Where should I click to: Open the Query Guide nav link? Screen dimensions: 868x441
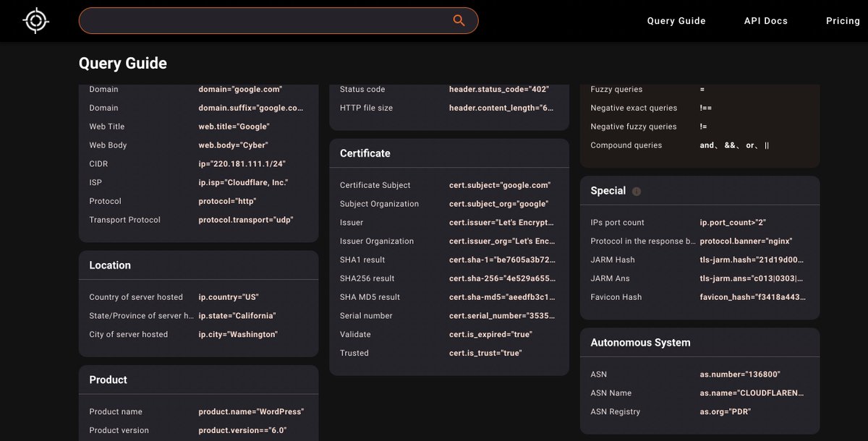[x=676, y=21]
